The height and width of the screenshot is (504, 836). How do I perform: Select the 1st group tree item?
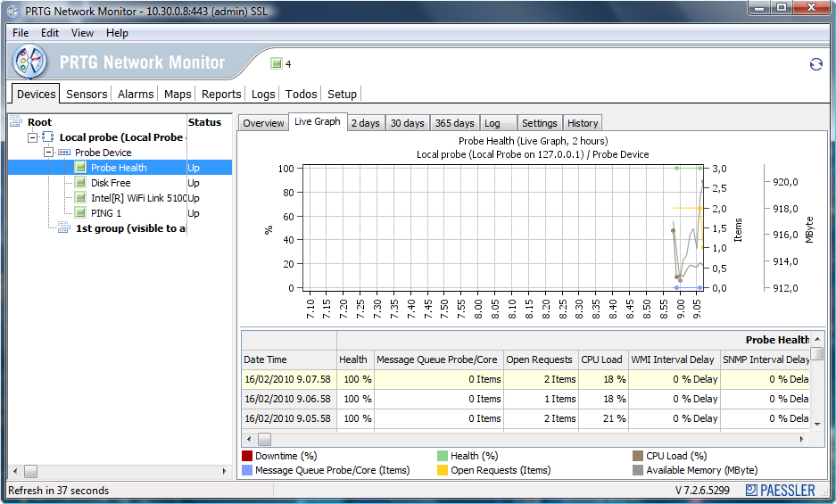(x=130, y=228)
